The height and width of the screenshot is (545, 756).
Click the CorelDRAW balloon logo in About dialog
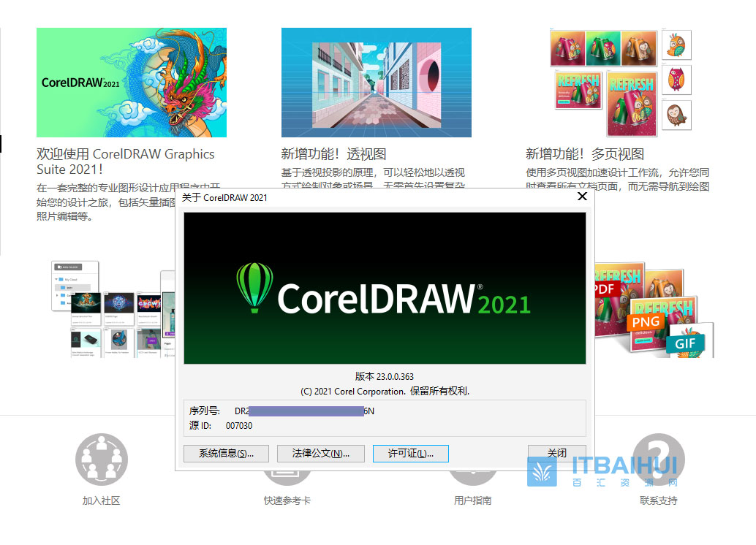pos(254,288)
